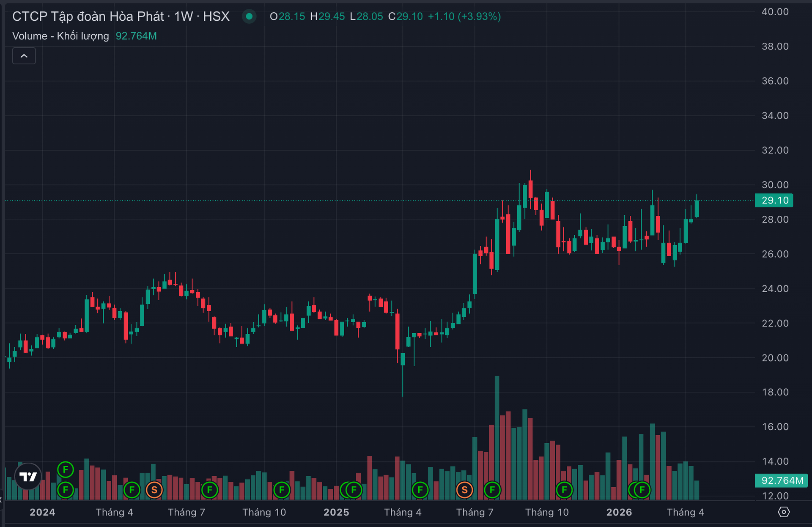Click the 'F' event marker near Tháng 4 2025

pyautogui.click(x=420, y=490)
